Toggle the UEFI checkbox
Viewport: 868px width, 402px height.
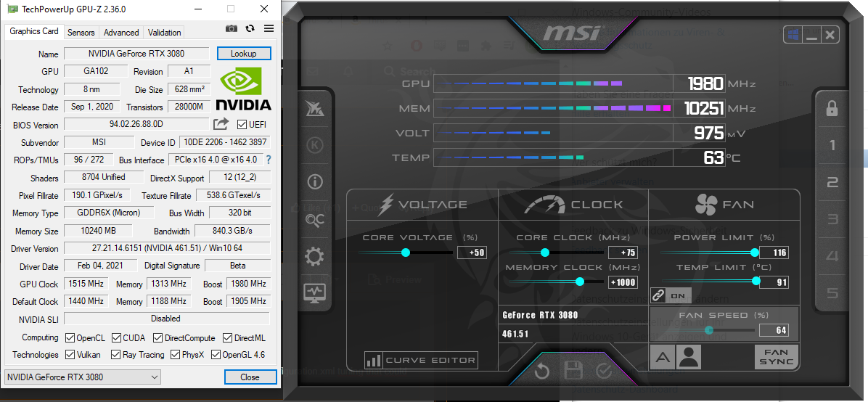coord(242,125)
